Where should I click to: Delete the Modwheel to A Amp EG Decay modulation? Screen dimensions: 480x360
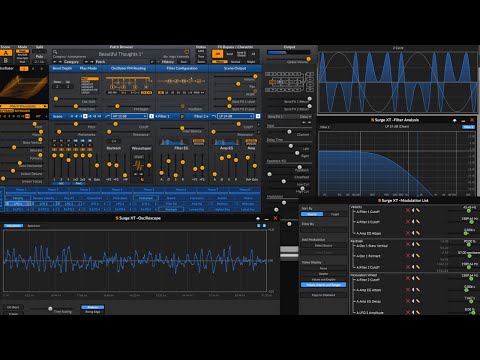coord(408,301)
